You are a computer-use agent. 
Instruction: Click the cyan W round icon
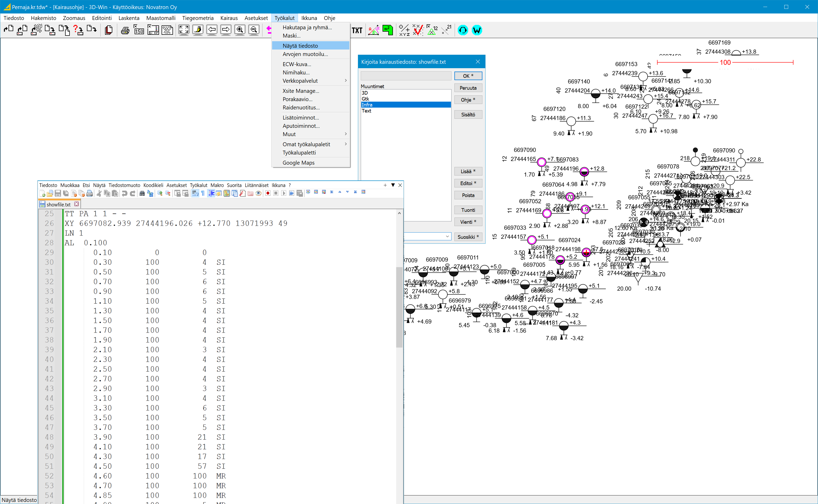476,30
